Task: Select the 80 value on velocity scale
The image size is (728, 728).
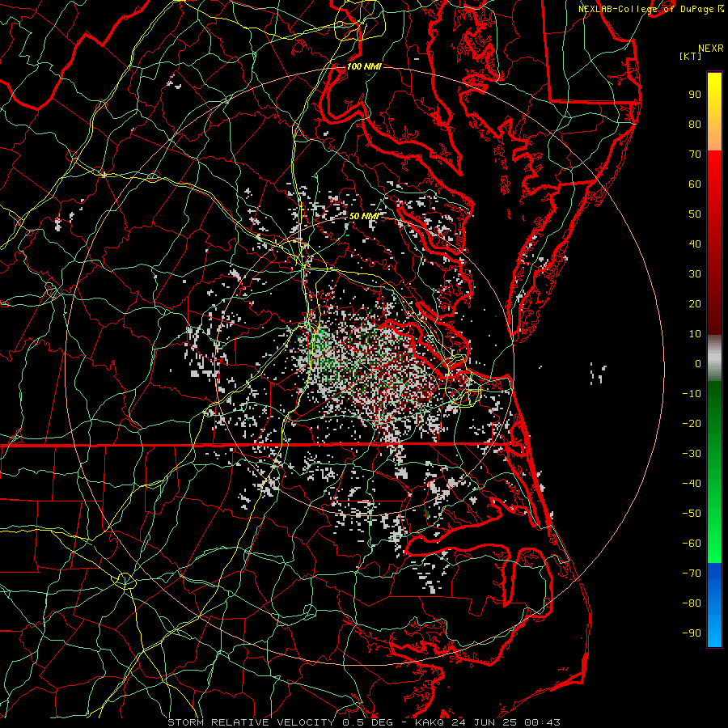Action: (x=695, y=125)
